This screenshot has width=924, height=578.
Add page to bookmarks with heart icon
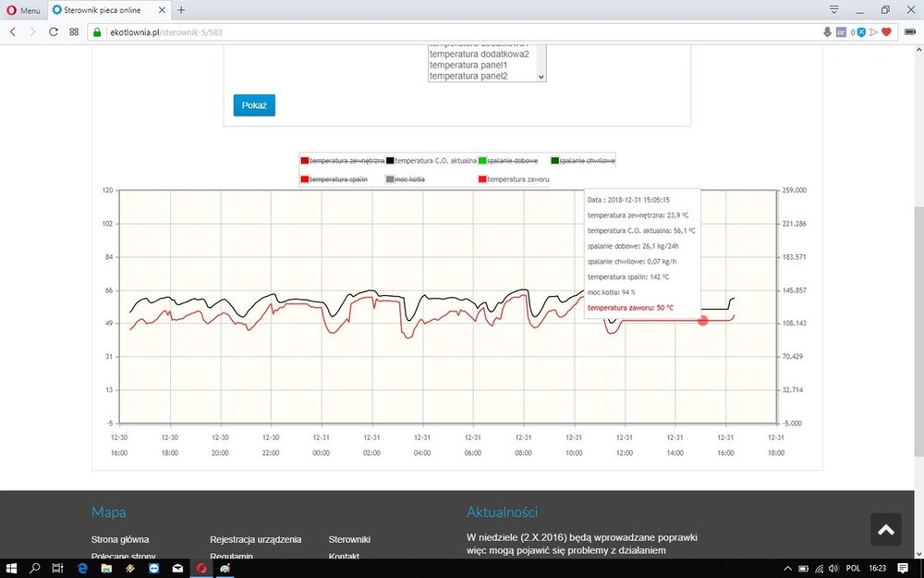tap(887, 31)
